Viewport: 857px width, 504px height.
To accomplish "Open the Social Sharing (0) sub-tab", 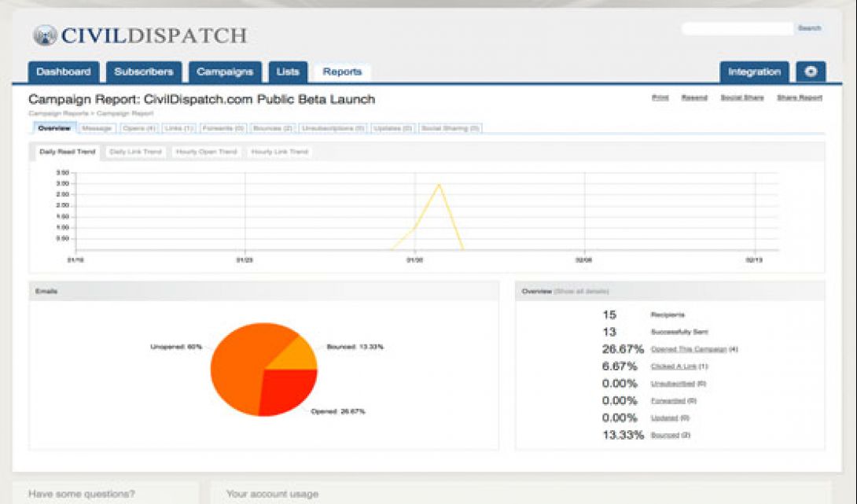I will (451, 128).
